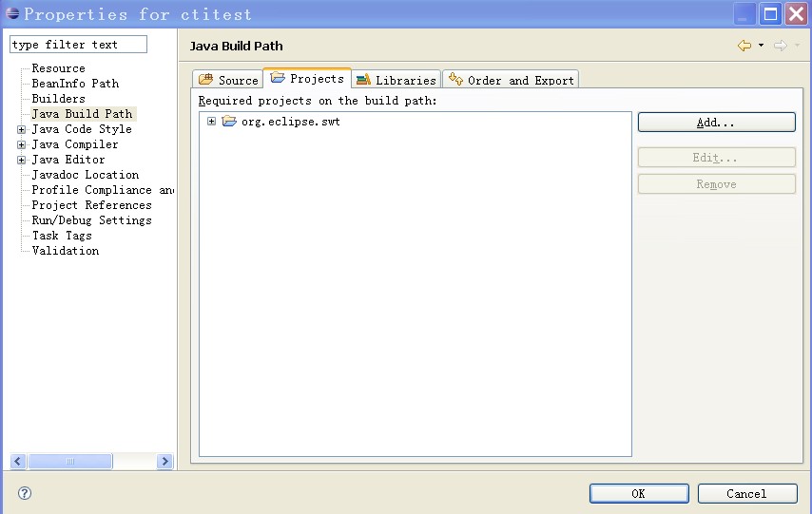The height and width of the screenshot is (514, 812).
Task: Click the Cancel button
Action: 747,493
